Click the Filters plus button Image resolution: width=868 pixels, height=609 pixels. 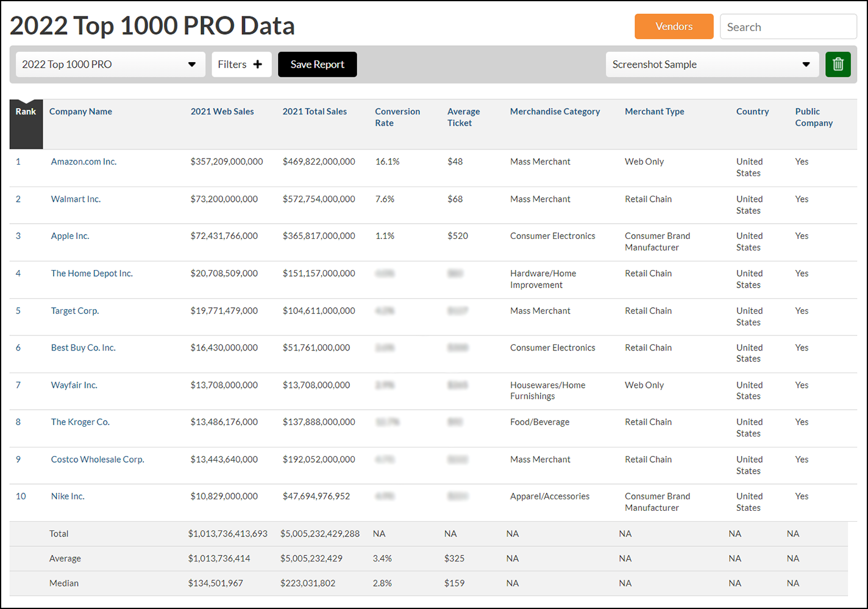pos(241,65)
